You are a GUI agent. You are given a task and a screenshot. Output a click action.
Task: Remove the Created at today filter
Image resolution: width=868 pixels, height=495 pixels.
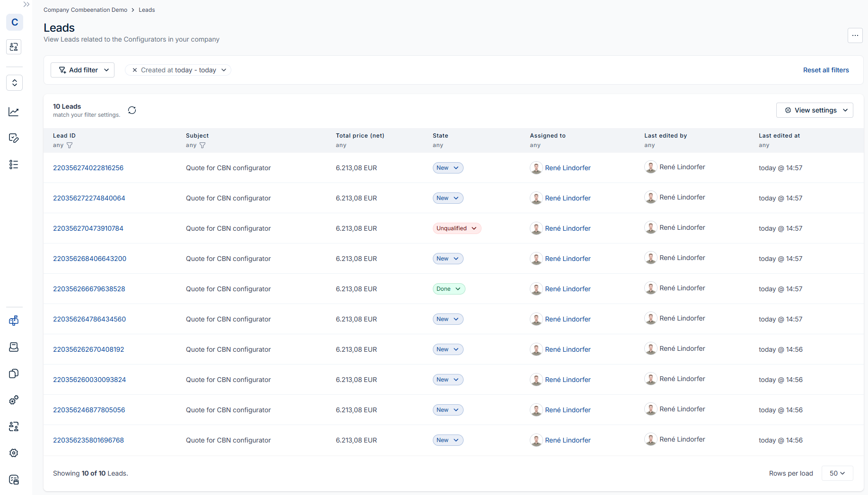[x=135, y=70]
